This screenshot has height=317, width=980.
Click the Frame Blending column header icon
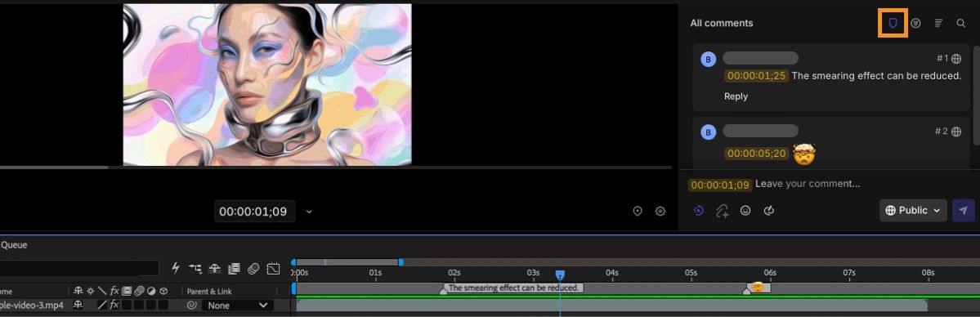(x=127, y=291)
